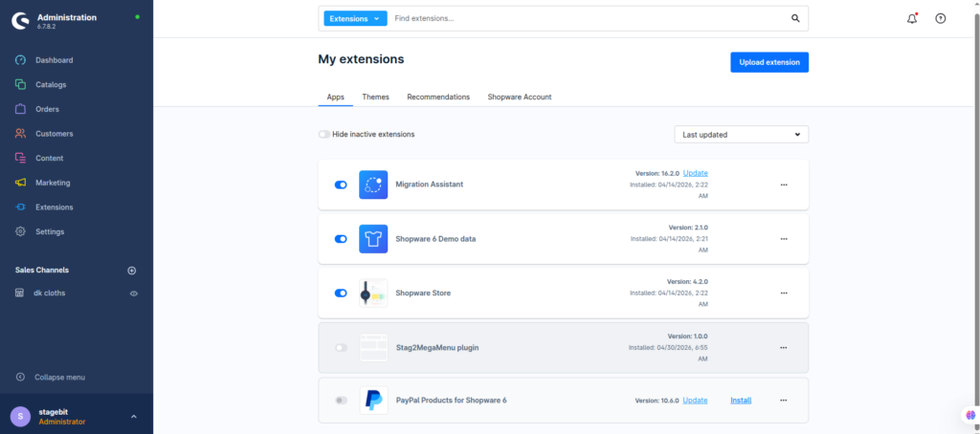Deactivate the Migration Assistant toggle
This screenshot has width=980, height=434.
coord(341,184)
